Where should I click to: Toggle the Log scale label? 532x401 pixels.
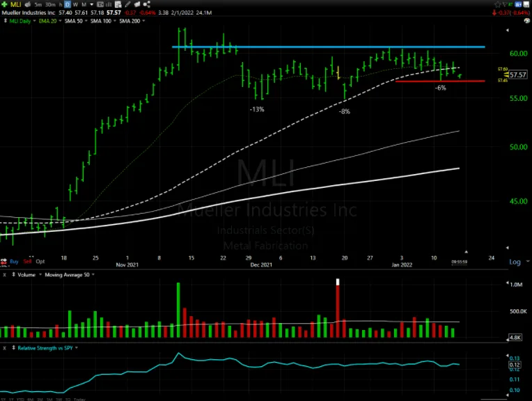tap(515, 262)
